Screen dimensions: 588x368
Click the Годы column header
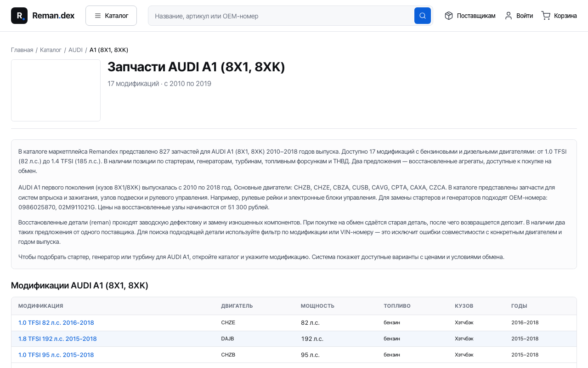click(x=519, y=306)
